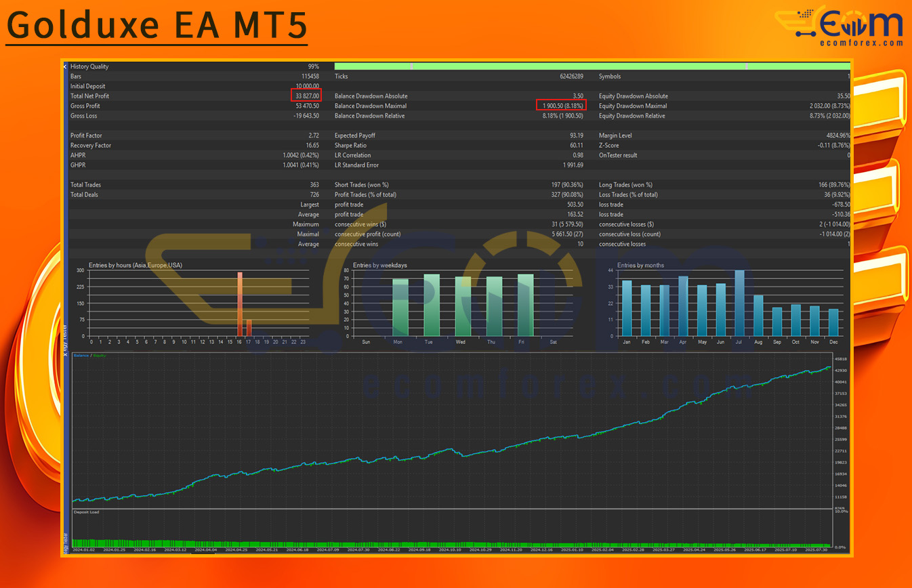Select consecutive loss (count) label
Screen dimensions: 912x588
click(x=629, y=234)
